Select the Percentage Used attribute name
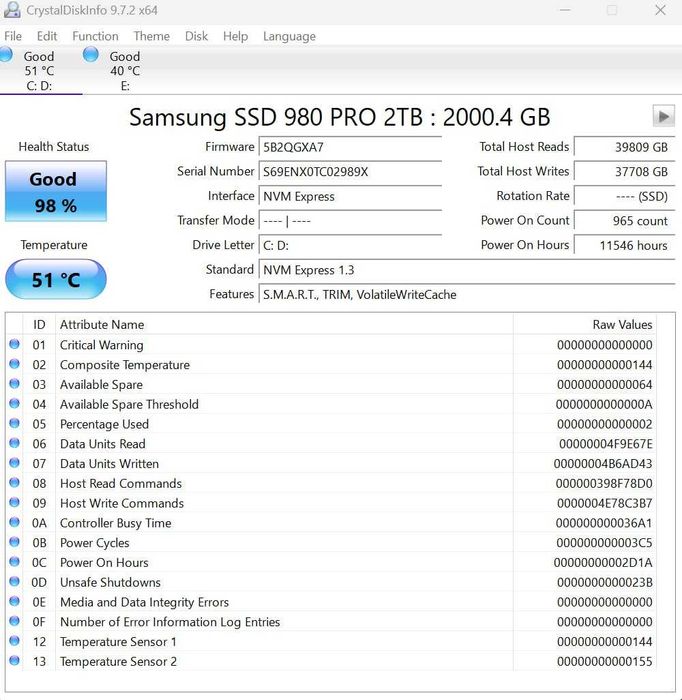 pos(104,424)
